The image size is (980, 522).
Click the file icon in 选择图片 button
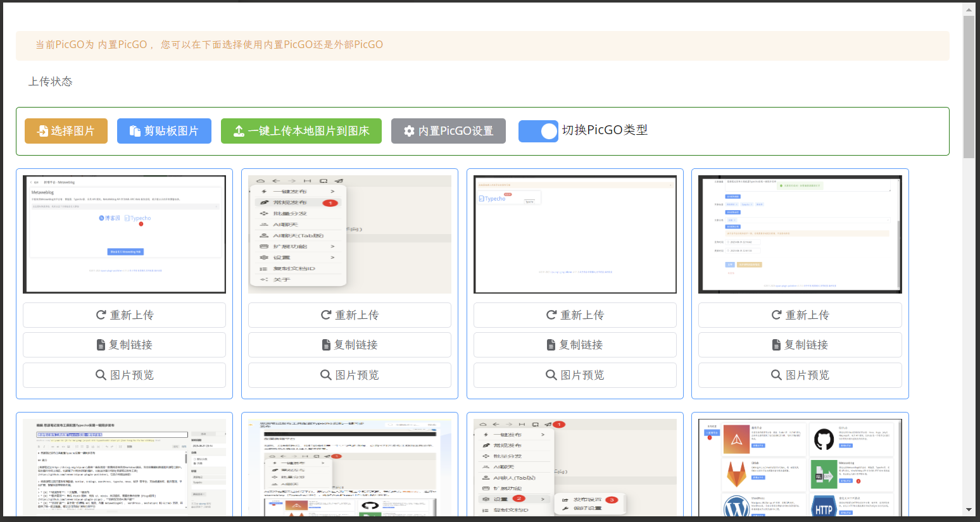click(42, 131)
